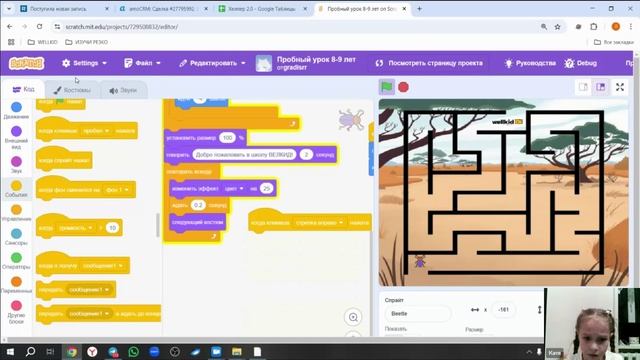Open 'громкость' dropdown in palette block
The height and width of the screenshot is (360, 640).
click(76, 228)
